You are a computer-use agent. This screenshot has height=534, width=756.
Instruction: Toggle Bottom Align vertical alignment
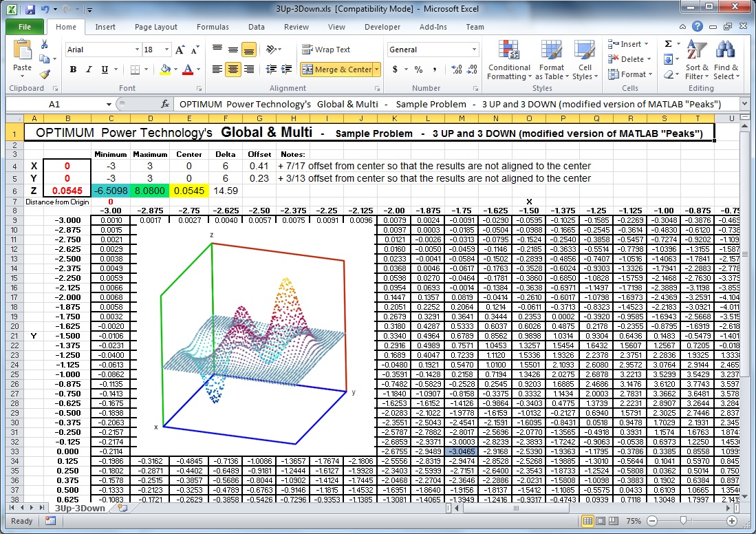[249, 50]
